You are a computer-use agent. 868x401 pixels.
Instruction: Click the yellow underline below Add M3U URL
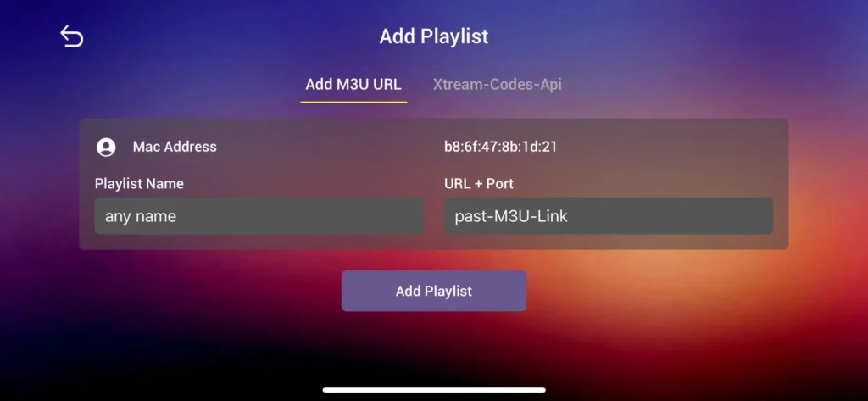[353, 102]
